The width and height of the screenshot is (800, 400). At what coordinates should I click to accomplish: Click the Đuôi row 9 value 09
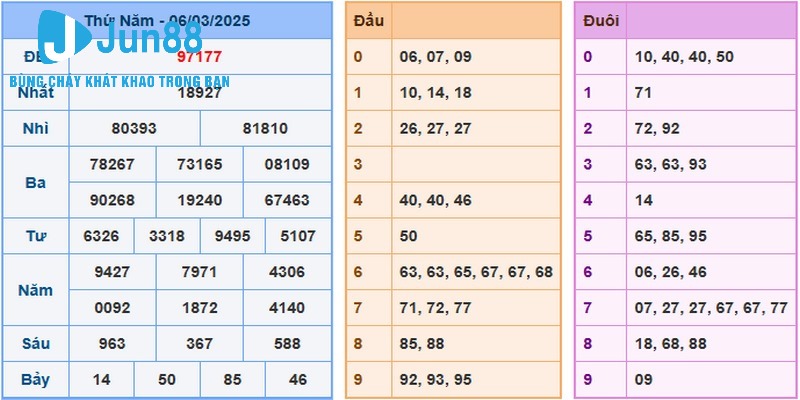tap(645, 379)
